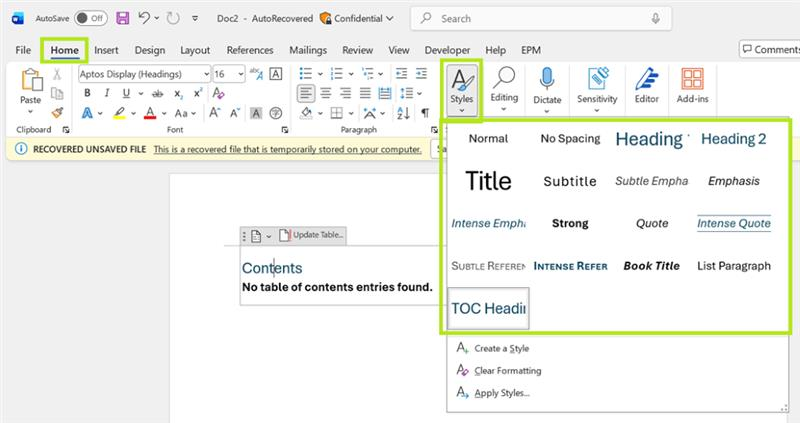Toggle Underline formatting
The width and height of the screenshot is (800, 423).
pyautogui.click(x=126, y=93)
